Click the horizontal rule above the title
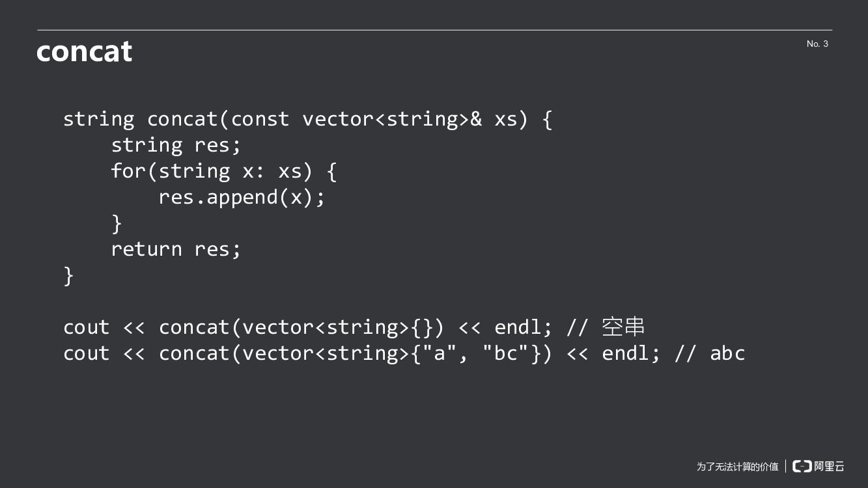This screenshot has height=488, width=868. (x=434, y=30)
